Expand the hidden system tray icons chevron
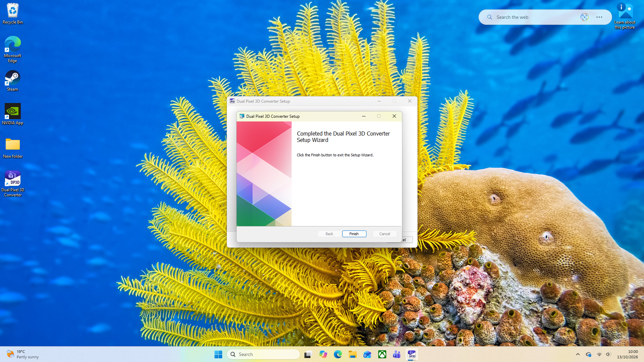The image size is (644, 362). pos(578,354)
